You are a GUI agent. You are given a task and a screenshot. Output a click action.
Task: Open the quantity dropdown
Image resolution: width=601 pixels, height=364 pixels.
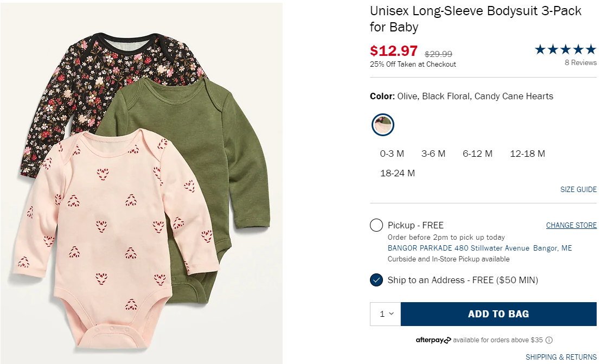[386, 314]
